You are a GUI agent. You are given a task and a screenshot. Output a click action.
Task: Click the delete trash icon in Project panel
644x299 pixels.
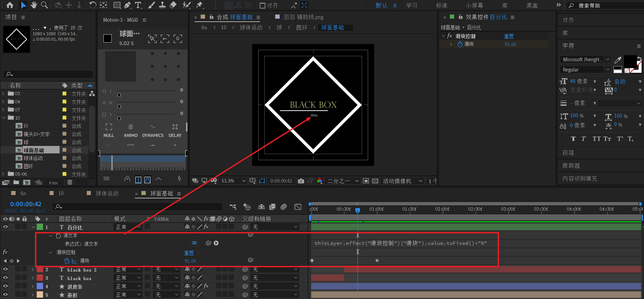69,182
